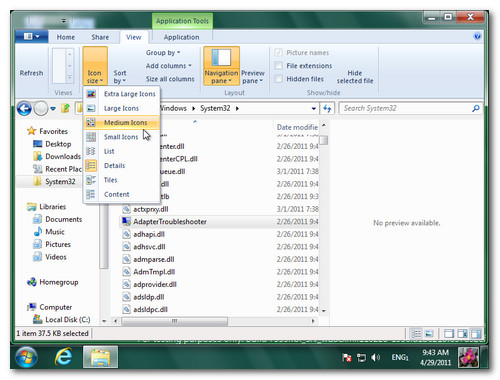
Task: Select Small Icons from the dropdown
Action: click(122, 137)
